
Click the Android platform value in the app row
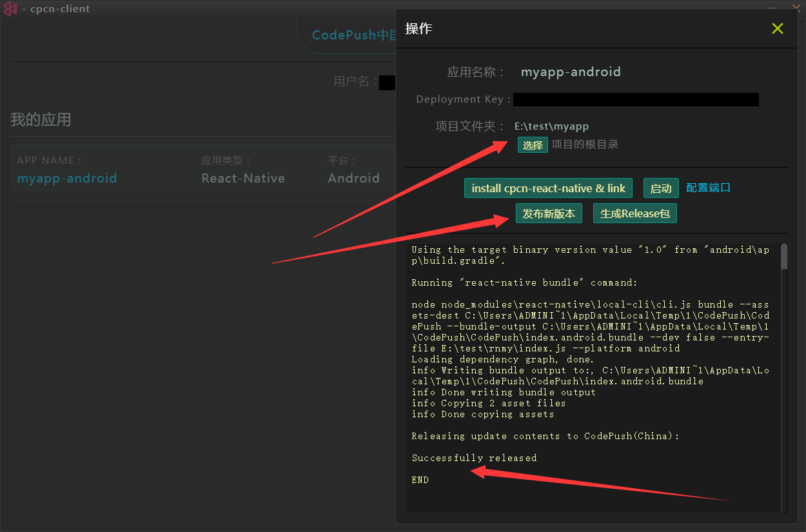pyautogui.click(x=353, y=178)
